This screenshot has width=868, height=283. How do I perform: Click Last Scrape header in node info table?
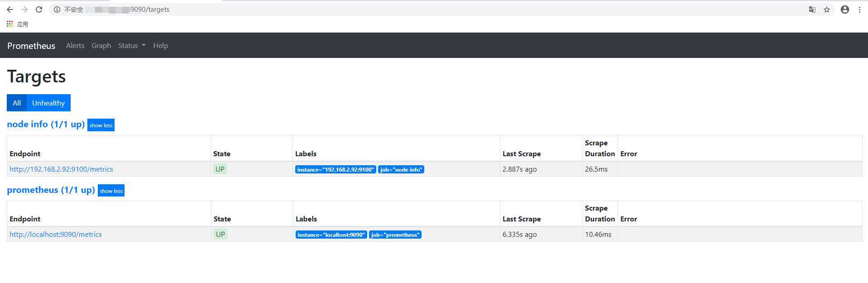tap(522, 154)
